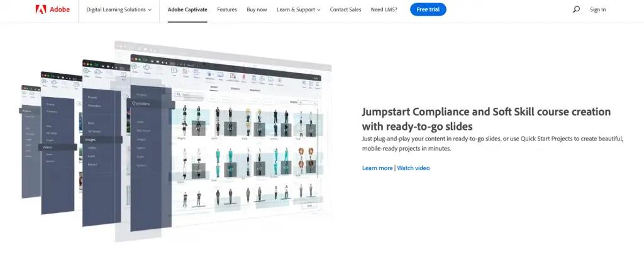
Task: Open the search magnifier icon
Action: point(576,9)
